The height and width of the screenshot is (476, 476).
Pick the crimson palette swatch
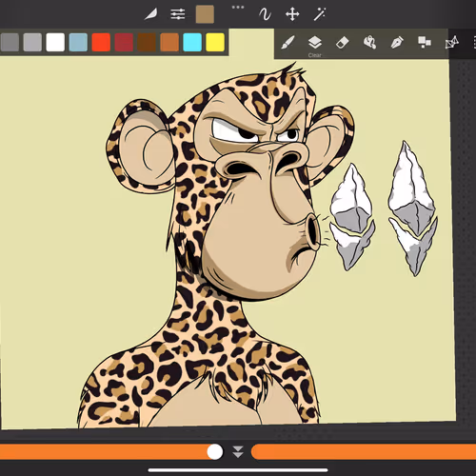[x=124, y=42]
